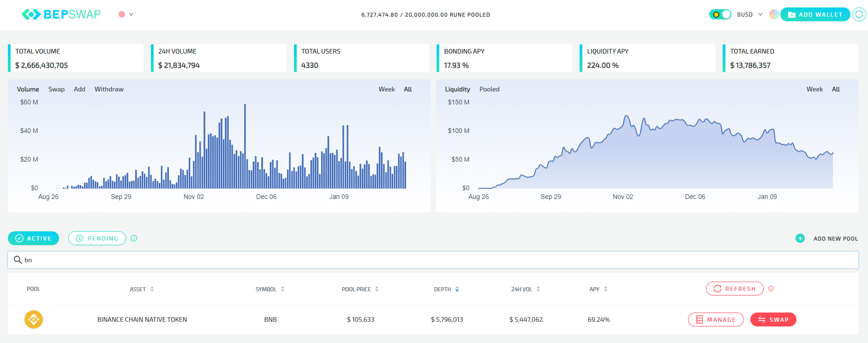The width and height of the screenshot is (868, 343).
Task: Show Active pools
Action: (x=33, y=238)
